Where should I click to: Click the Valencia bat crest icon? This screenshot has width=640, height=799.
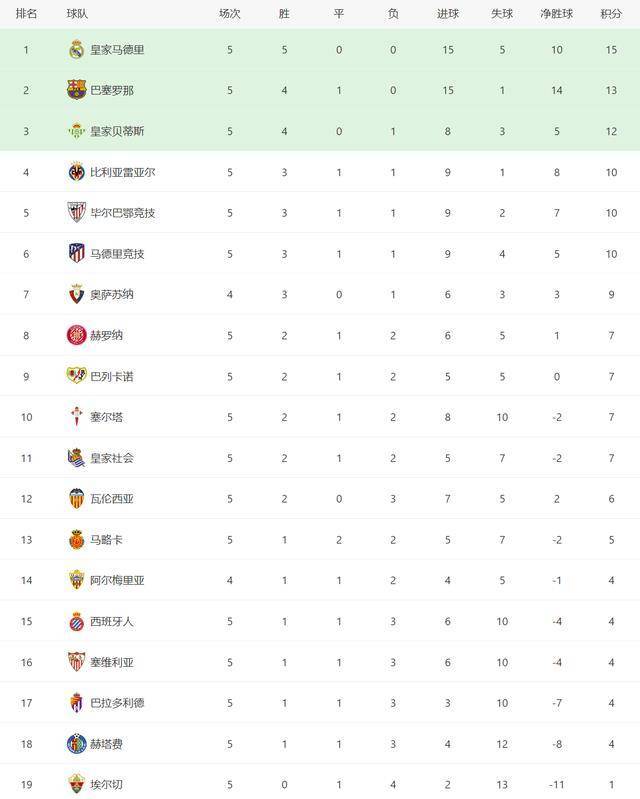click(76, 498)
